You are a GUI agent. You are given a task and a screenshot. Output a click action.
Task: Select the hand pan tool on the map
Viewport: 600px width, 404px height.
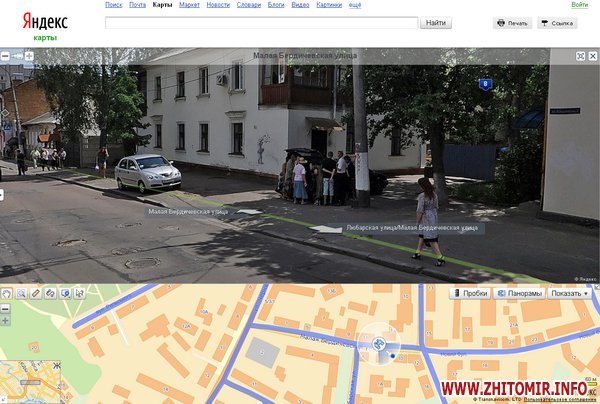click(x=6, y=293)
